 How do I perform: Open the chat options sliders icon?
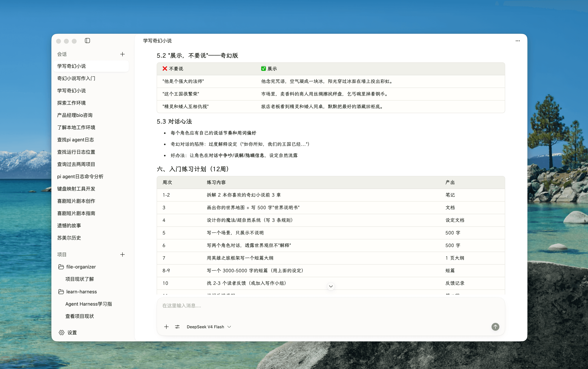coord(177,327)
